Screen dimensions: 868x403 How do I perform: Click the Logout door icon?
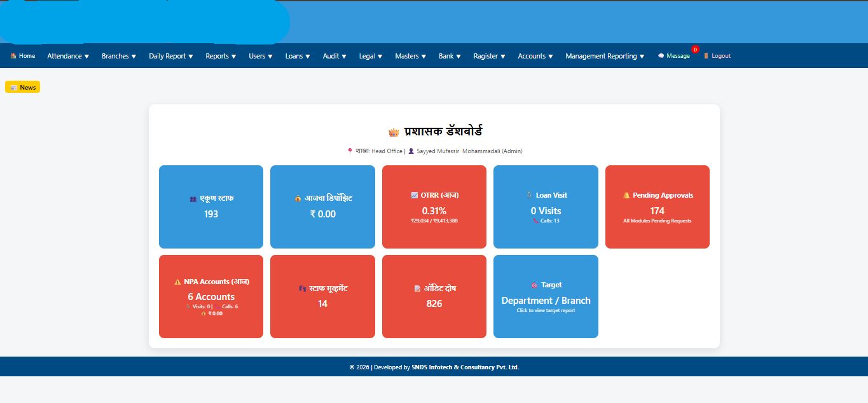pos(706,56)
